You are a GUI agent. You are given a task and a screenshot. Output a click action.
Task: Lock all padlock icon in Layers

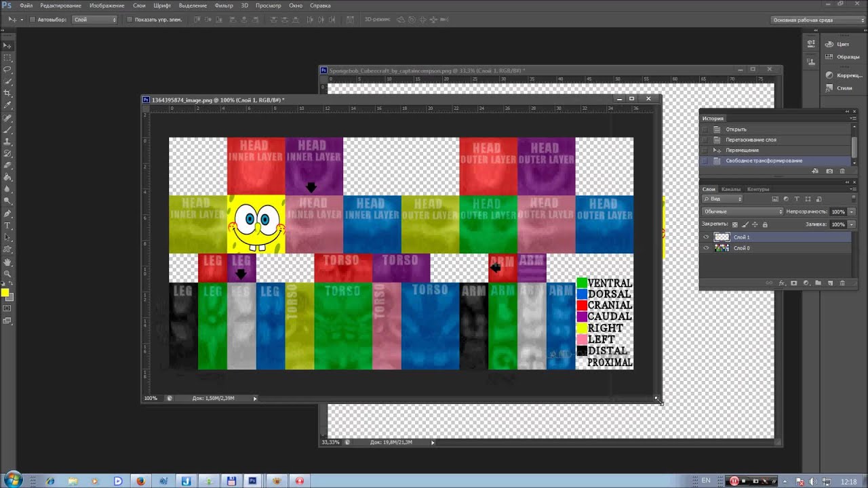coord(765,224)
